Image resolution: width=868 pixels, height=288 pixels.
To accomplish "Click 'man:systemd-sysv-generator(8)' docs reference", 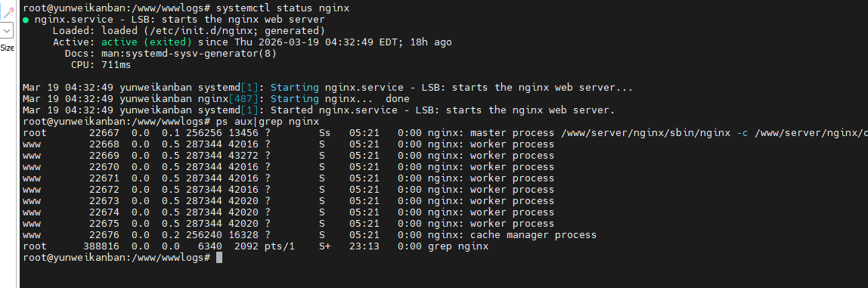I will [x=189, y=54].
